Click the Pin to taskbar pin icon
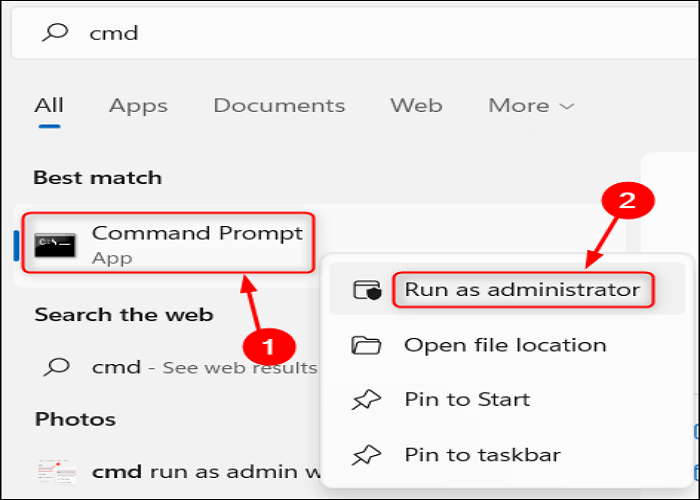 [366, 455]
